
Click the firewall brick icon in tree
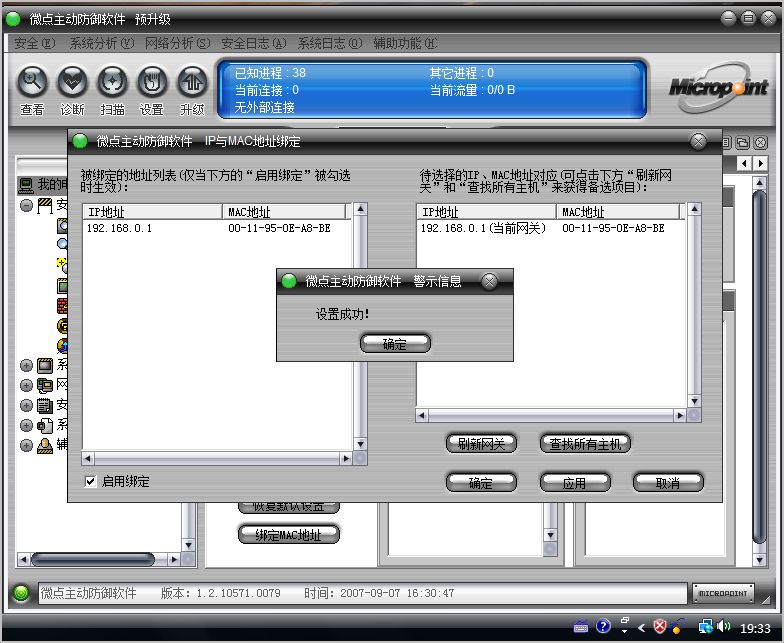62,306
